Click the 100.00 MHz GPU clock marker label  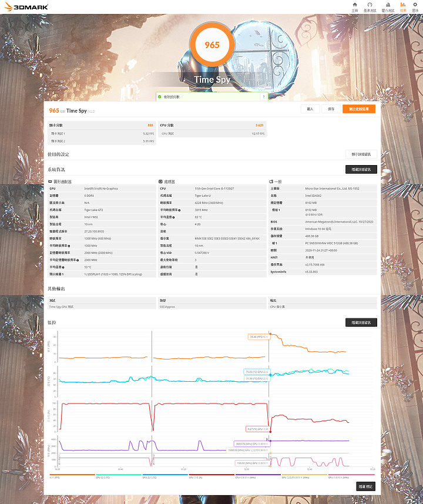pyautogui.click(x=252, y=463)
